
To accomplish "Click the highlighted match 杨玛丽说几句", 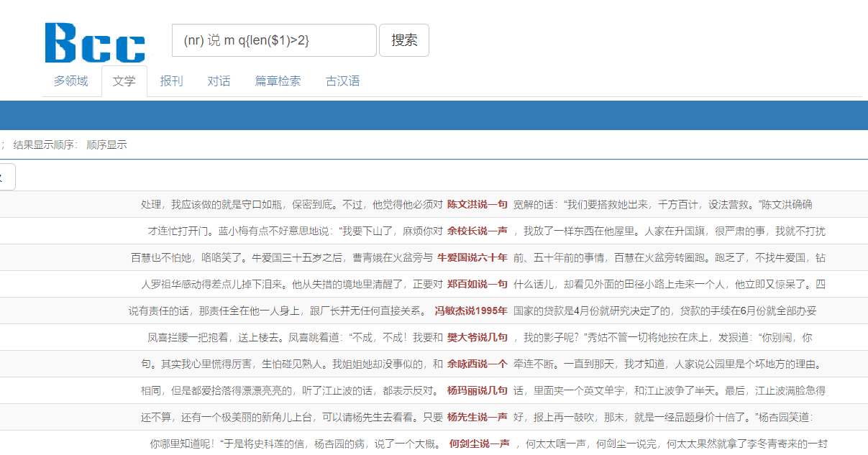I will coord(477,391).
